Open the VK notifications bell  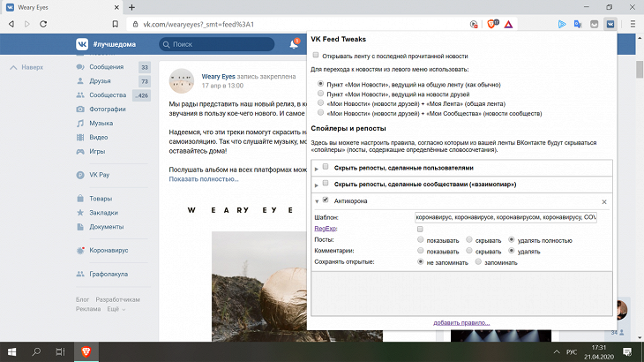[x=294, y=43]
